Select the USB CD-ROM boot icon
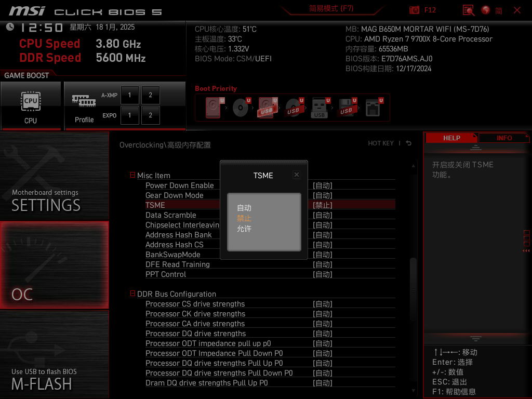 [294, 108]
